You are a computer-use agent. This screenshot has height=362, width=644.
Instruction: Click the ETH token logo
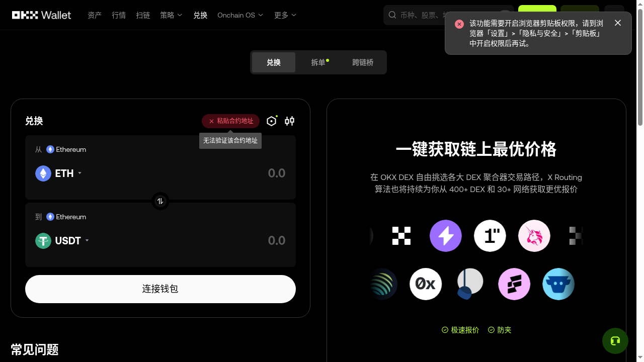pyautogui.click(x=43, y=173)
